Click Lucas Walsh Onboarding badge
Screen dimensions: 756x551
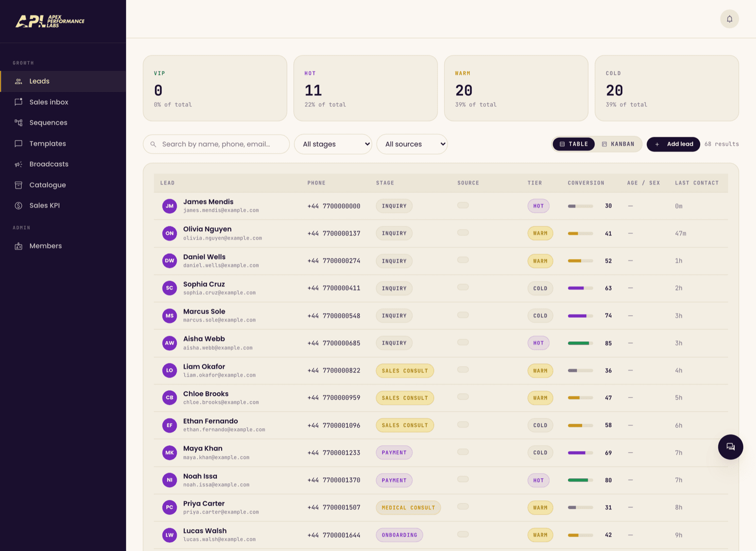(400, 535)
